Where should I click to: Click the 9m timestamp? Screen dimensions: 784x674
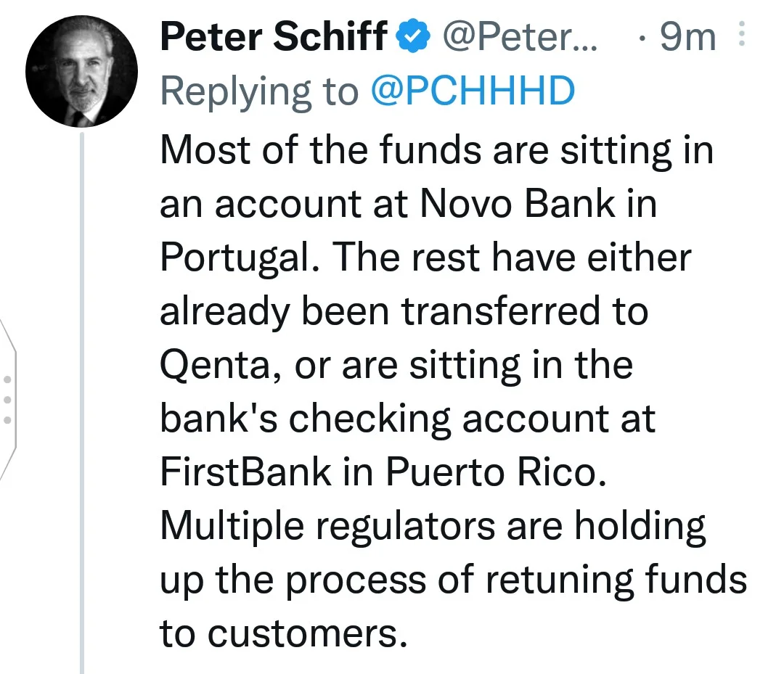pos(688,38)
